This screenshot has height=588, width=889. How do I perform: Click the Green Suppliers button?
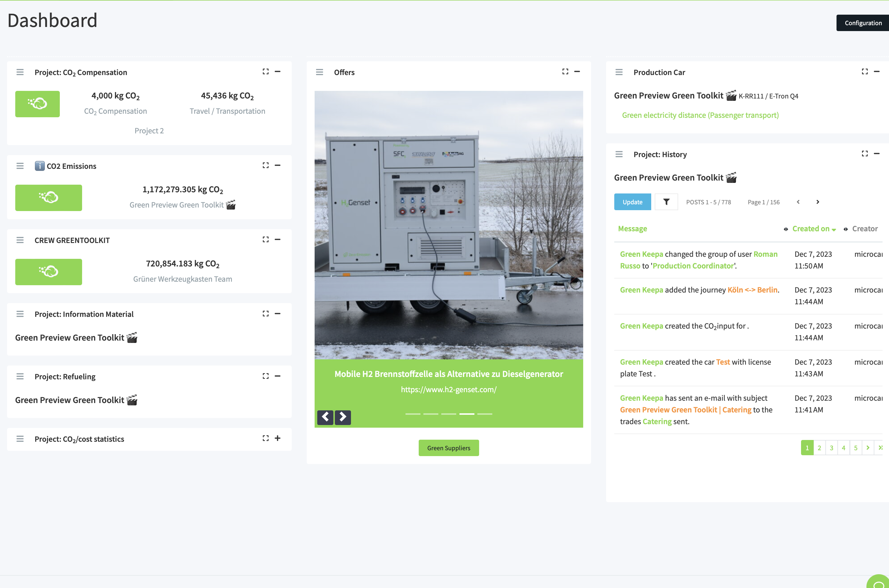pyautogui.click(x=448, y=448)
